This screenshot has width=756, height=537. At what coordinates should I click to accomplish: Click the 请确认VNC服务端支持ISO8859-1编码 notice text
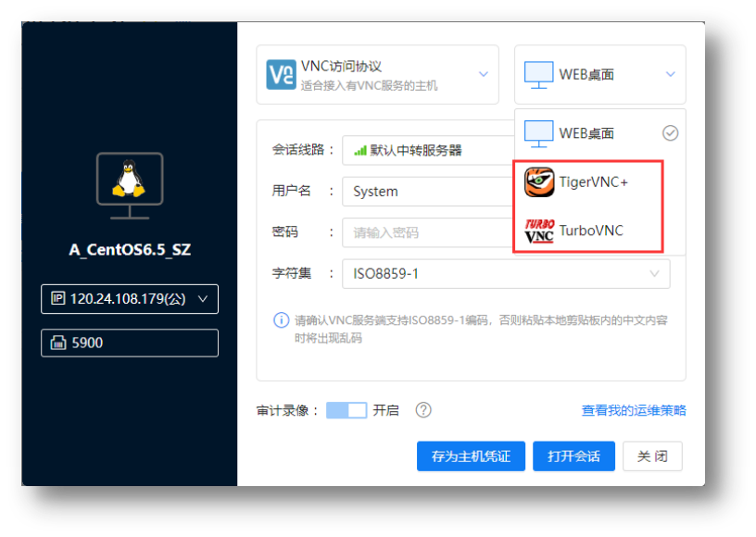(x=481, y=329)
